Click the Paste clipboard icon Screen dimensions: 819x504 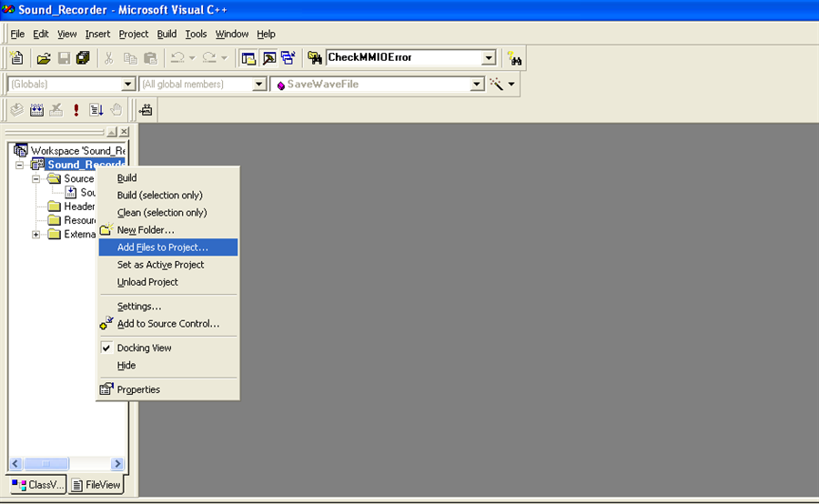click(150, 58)
